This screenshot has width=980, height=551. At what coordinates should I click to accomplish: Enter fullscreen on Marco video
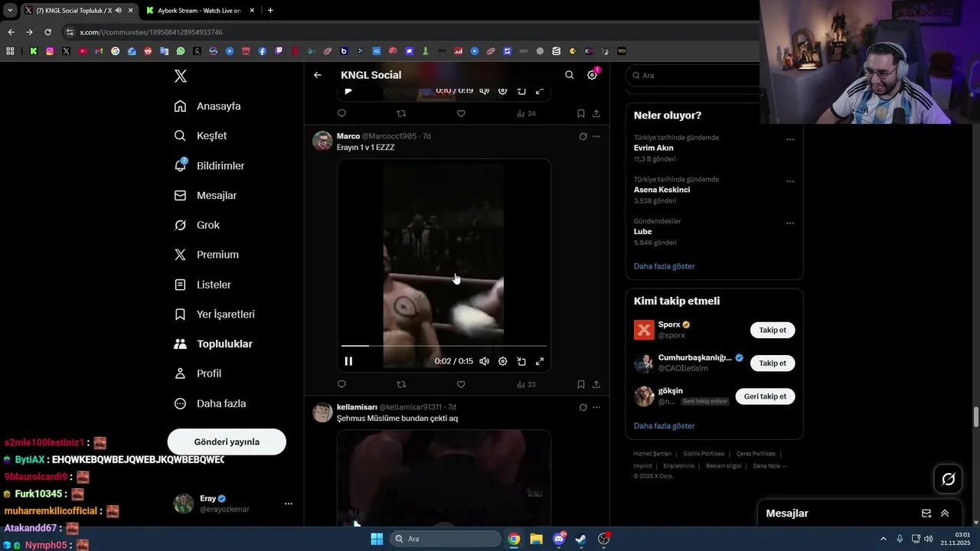coord(540,361)
